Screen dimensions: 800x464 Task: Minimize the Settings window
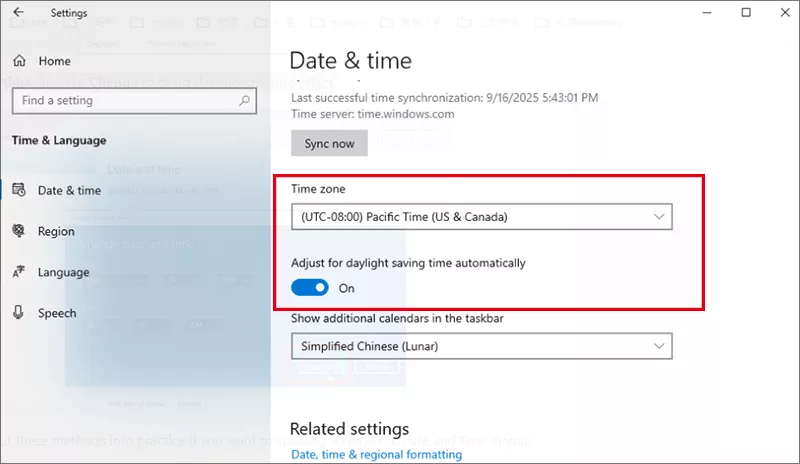pos(707,12)
